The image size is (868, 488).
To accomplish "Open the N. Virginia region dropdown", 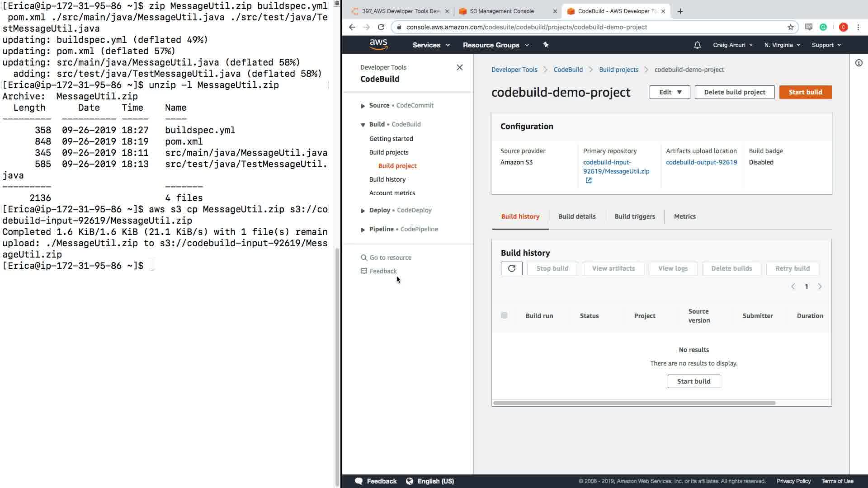I will (x=782, y=45).
